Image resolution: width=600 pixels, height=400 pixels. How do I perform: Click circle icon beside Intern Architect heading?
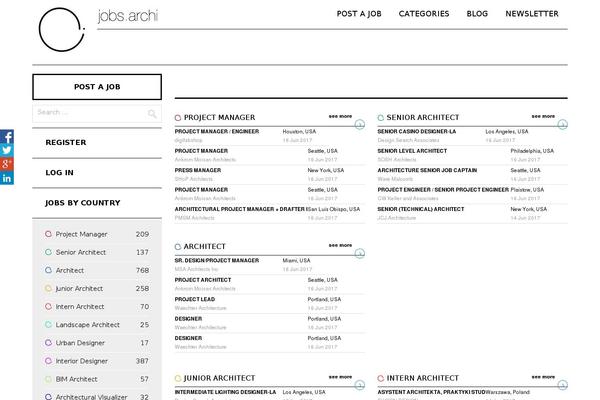[x=380, y=379]
